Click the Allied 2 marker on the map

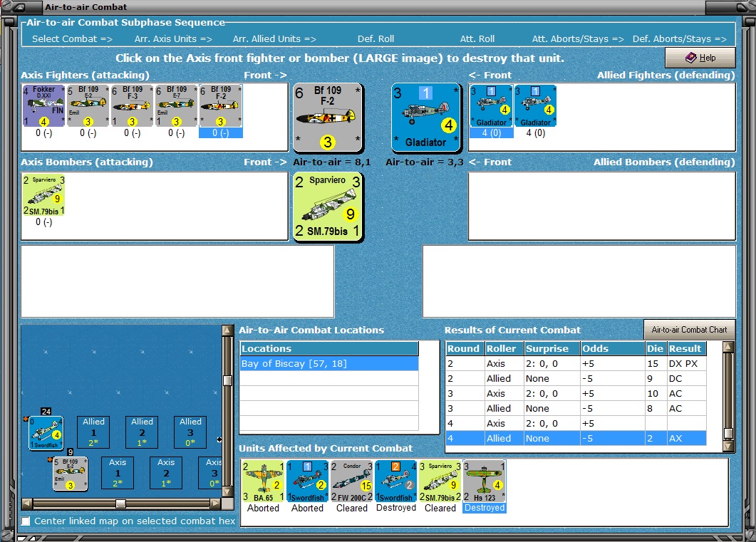[143, 432]
